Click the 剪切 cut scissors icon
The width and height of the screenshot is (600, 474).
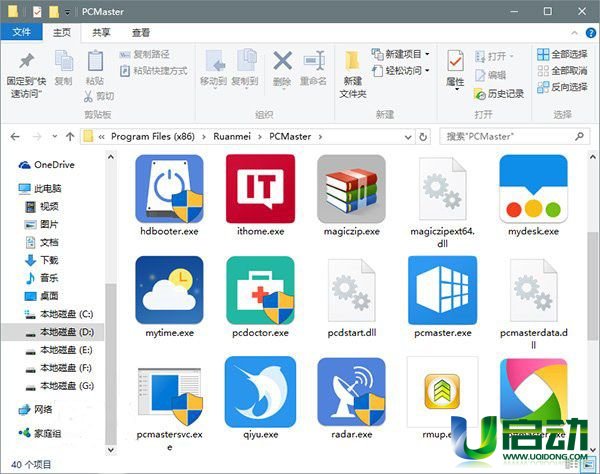tap(88, 96)
